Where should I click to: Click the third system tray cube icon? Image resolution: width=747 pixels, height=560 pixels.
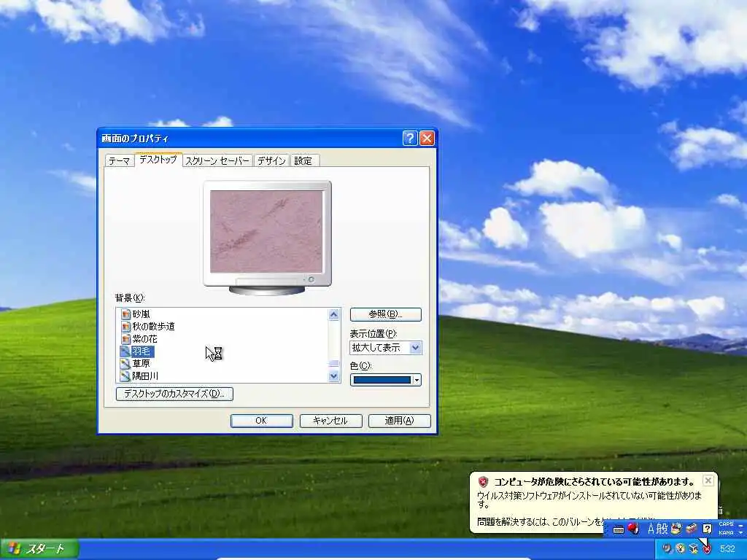click(694, 548)
